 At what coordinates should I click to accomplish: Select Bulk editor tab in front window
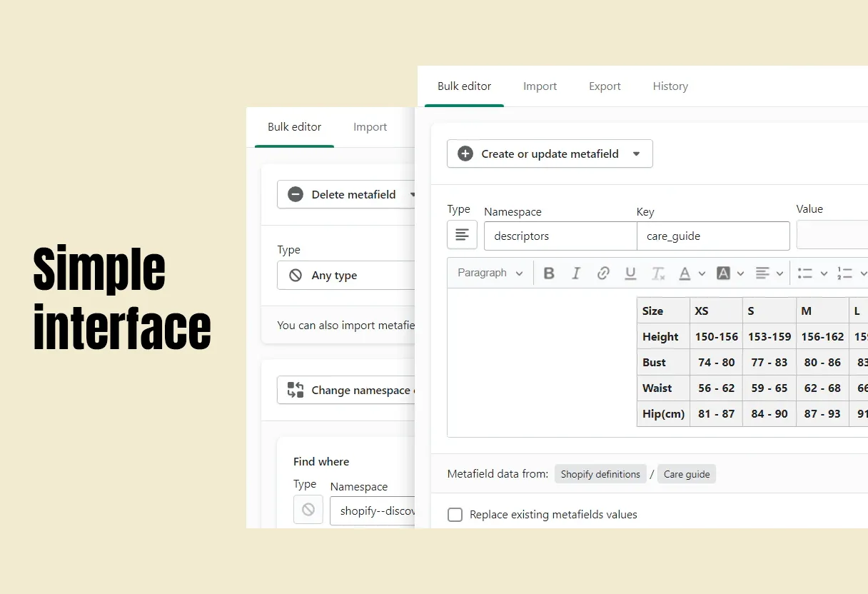tap(464, 86)
